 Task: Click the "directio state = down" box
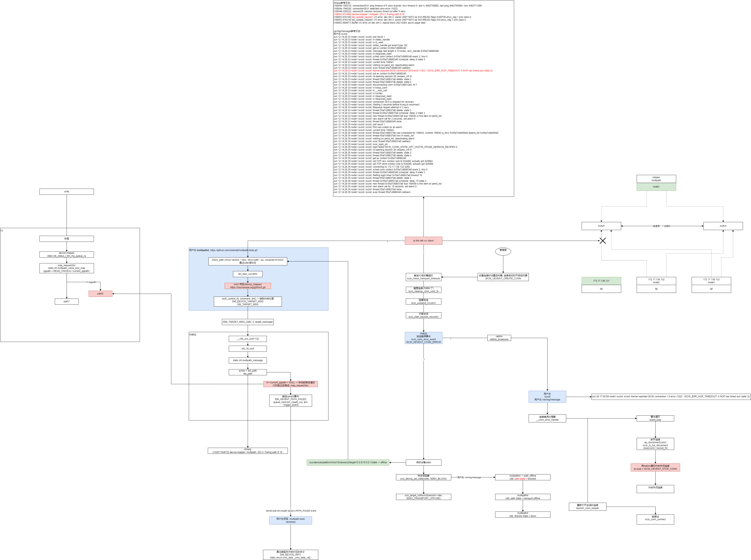(523, 515)
